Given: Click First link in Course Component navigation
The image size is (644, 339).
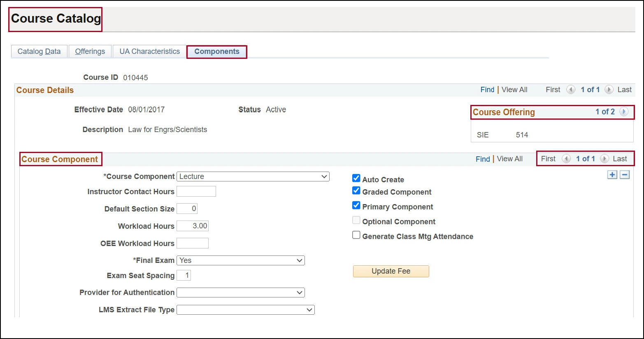Looking at the screenshot, I should click(x=548, y=159).
